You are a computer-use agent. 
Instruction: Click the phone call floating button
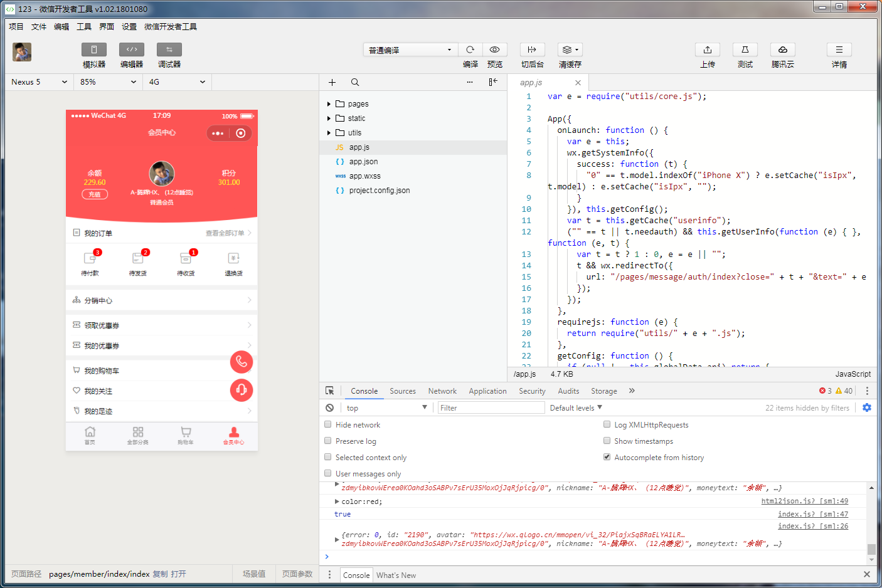pyautogui.click(x=242, y=362)
